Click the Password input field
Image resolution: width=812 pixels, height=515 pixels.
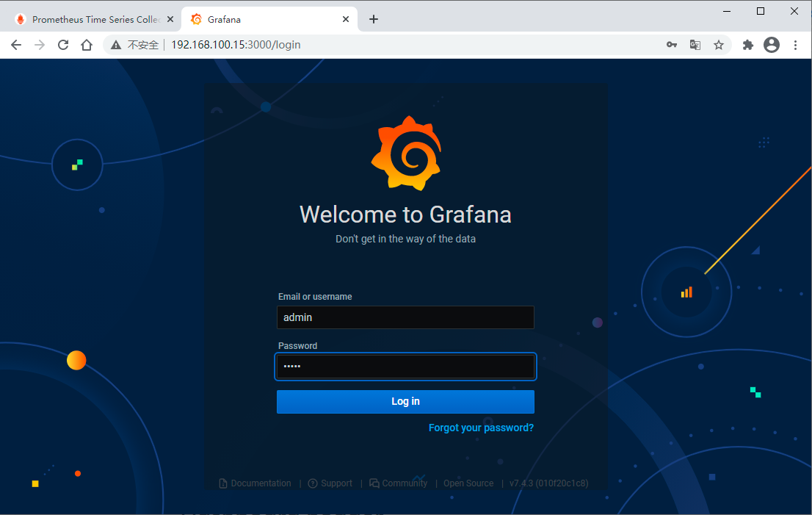(x=405, y=367)
